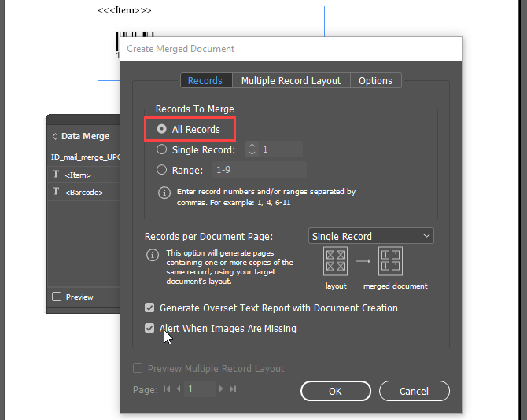
Task: Click the Create Merged Document title bar
Action: pos(291,49)
